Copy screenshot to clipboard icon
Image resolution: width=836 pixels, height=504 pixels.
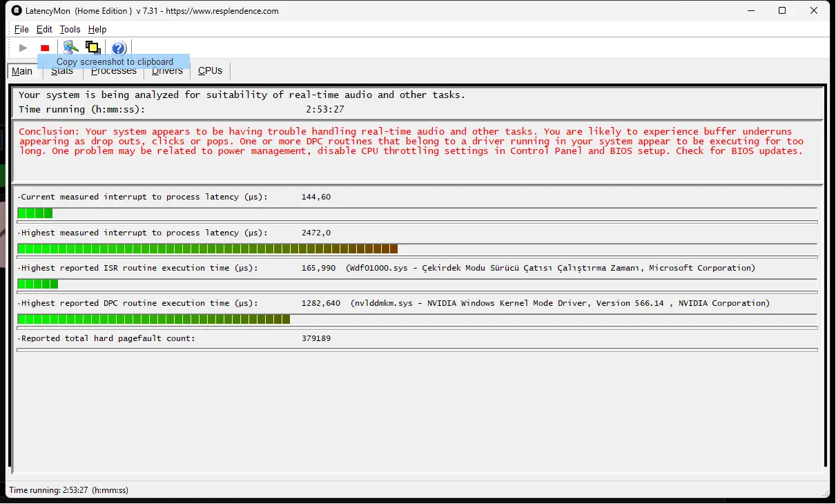pyautogui.click(x=93, y=48)
